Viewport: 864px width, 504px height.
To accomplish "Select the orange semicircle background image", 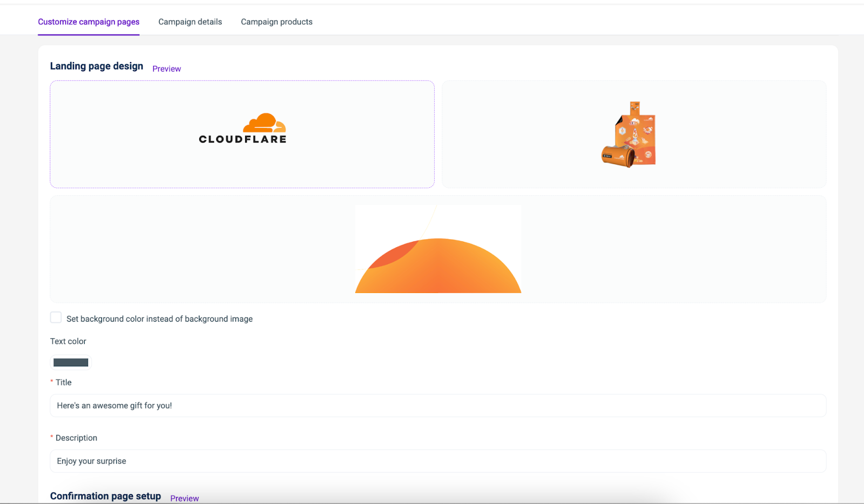I will pyautogui.click(x=438, y=266).
